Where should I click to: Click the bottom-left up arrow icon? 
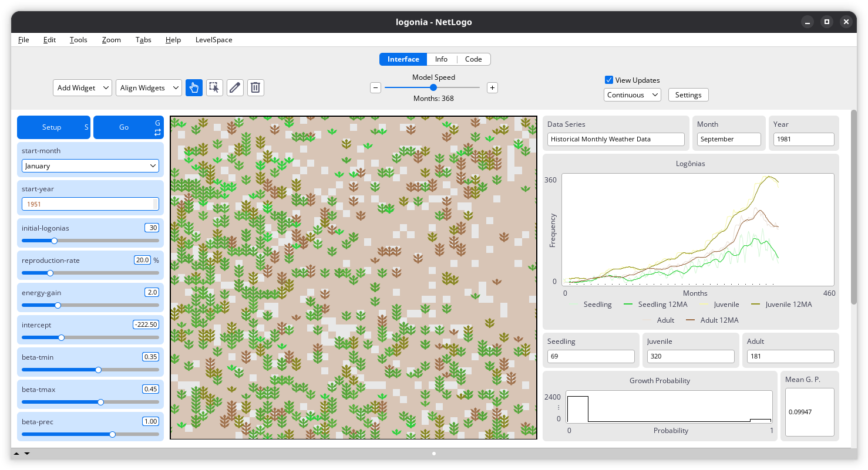point(16,454)
